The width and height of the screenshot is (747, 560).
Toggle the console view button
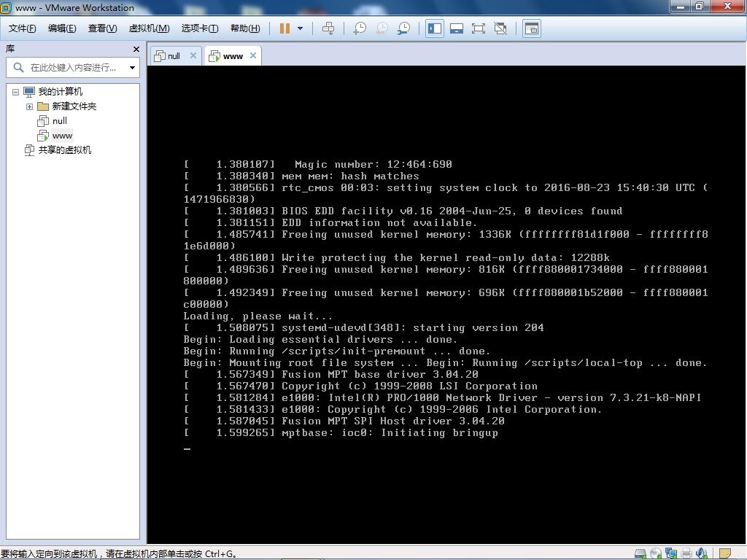click(532, 28)
